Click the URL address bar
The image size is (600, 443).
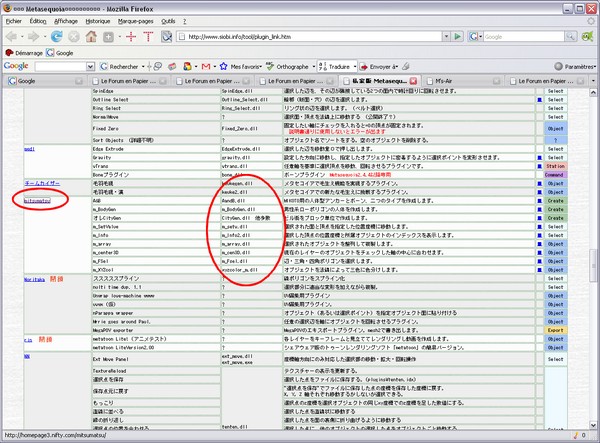point(330,36)
